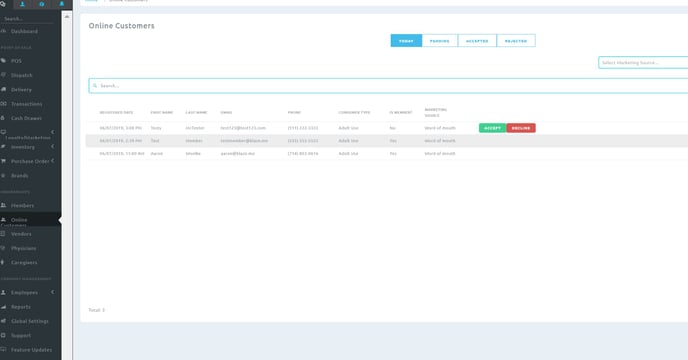Viewport: 688px width, 360px height.
Task: Click the Online Customers person icon
Action: click(3, 220)
